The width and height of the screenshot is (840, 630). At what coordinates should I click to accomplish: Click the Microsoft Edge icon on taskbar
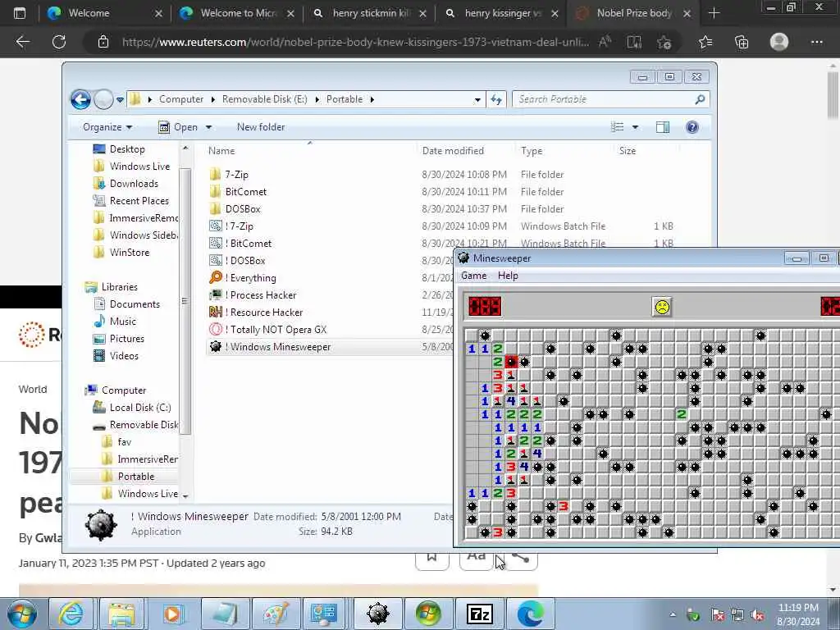[x=531, y=614]
